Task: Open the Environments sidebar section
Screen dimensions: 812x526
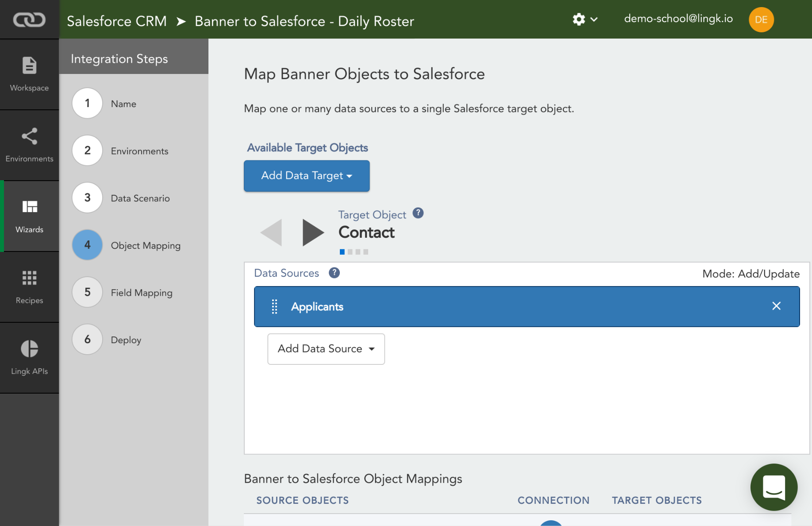Action: coord(29,145)
